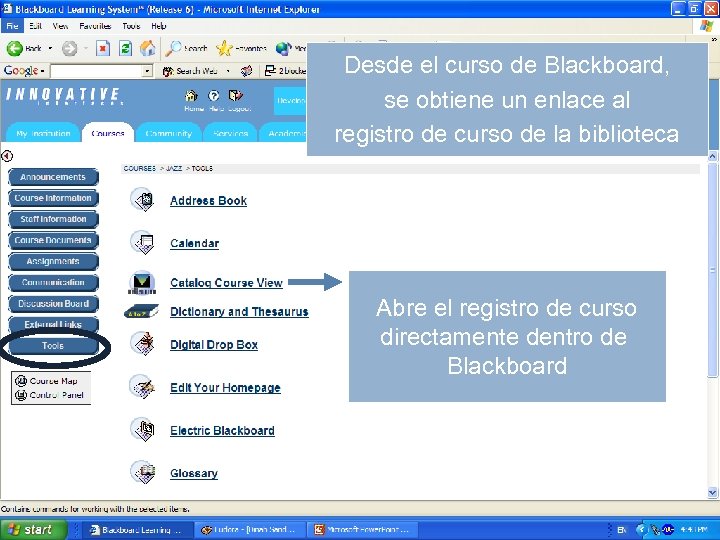Open the View menu
This screenshot has width=720, height=540.
click(60, 26)
